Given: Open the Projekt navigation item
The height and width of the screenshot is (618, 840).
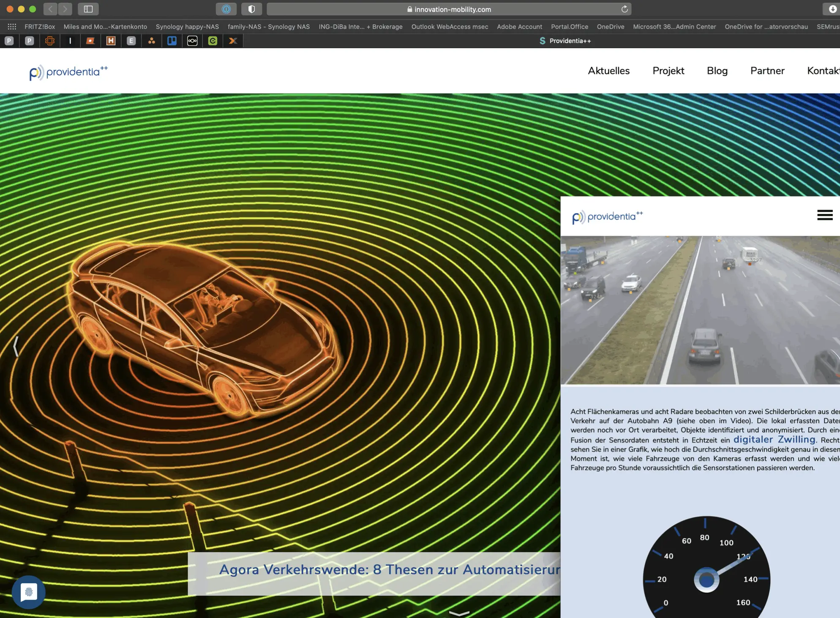Looking at the screenshot, I should click(668, 71).
